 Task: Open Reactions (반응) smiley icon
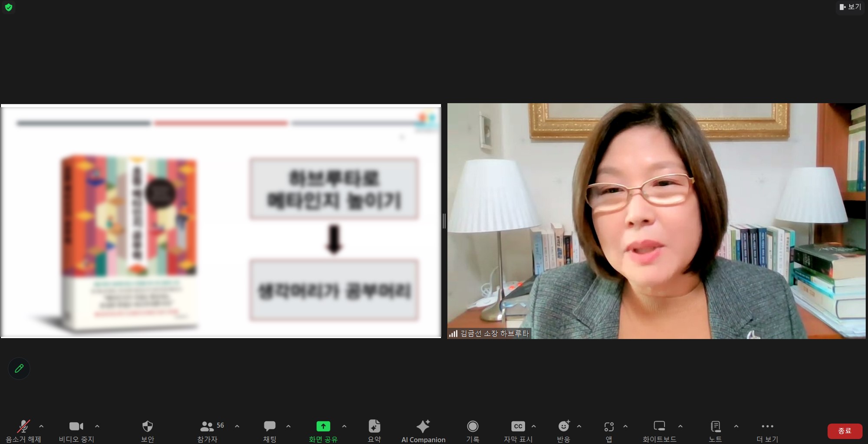(564, 426)
